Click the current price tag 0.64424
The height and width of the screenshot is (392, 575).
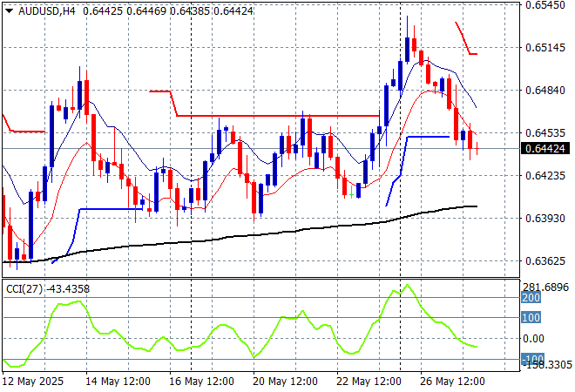[x=545, y=148]
